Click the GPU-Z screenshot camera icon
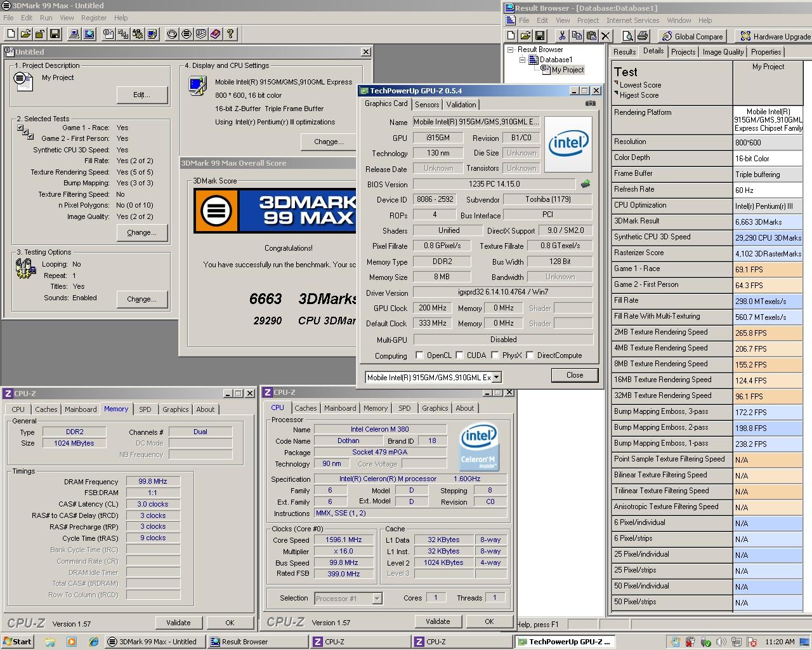 click(x=590, y=103)
